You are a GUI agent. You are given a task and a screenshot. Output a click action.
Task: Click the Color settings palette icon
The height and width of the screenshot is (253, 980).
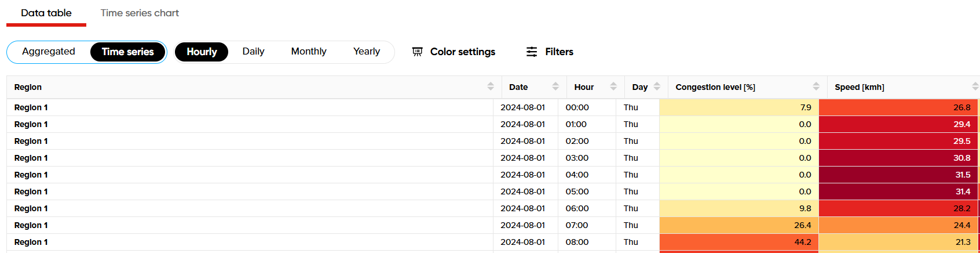(x=417, y=52)
